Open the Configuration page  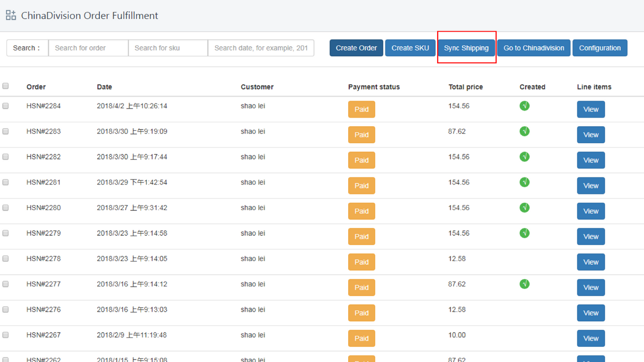click(600, 48)
